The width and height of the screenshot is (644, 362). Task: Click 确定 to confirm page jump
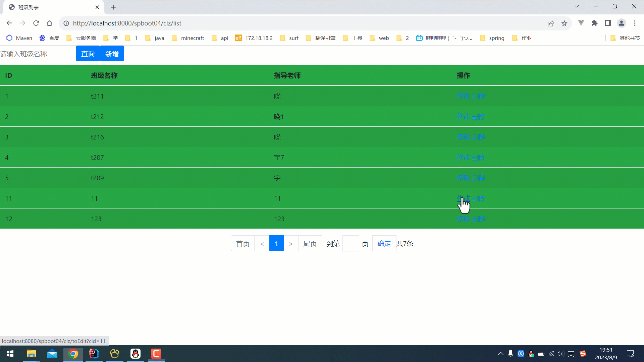pos(384,243)
